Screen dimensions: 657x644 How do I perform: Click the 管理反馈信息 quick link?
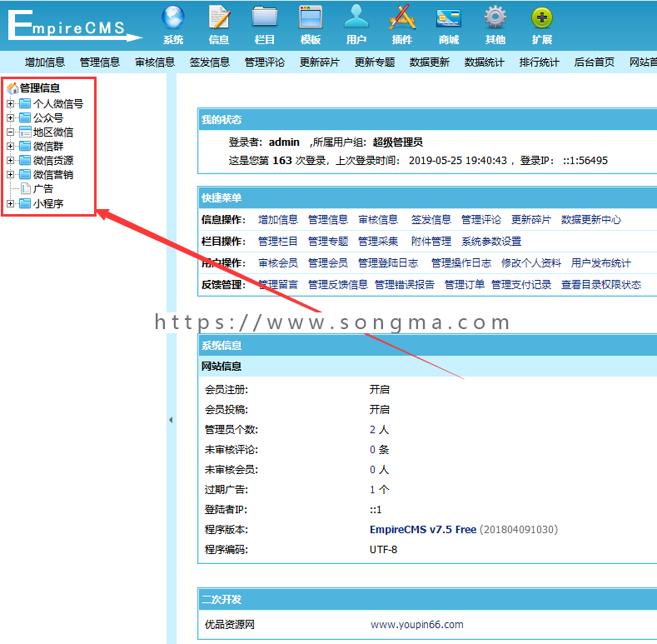pos(338,285)
